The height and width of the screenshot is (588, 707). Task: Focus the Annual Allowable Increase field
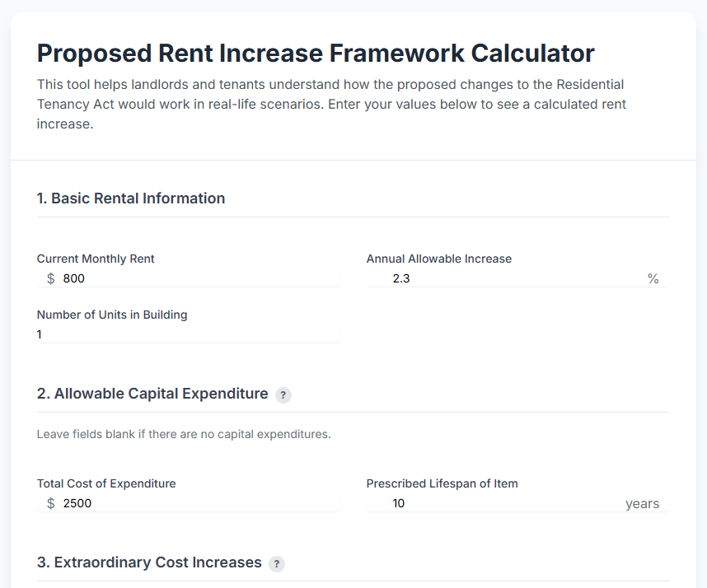494,278
